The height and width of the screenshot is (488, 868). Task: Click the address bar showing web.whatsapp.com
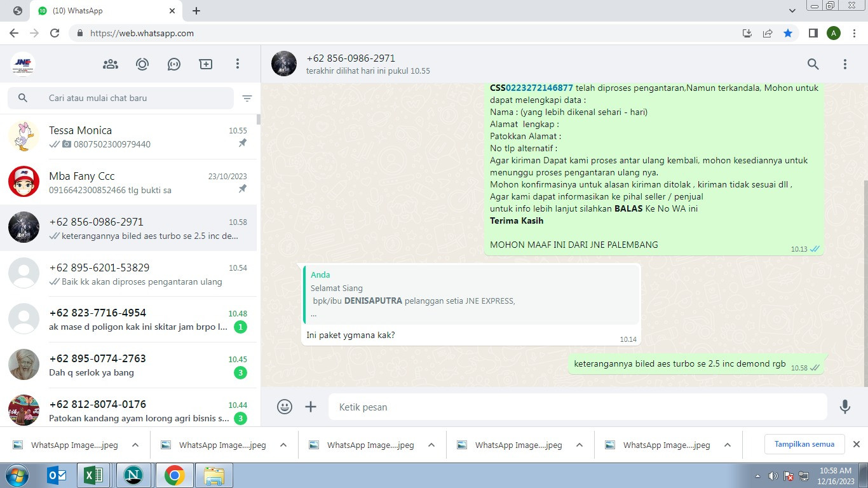(x=407, y=33)
